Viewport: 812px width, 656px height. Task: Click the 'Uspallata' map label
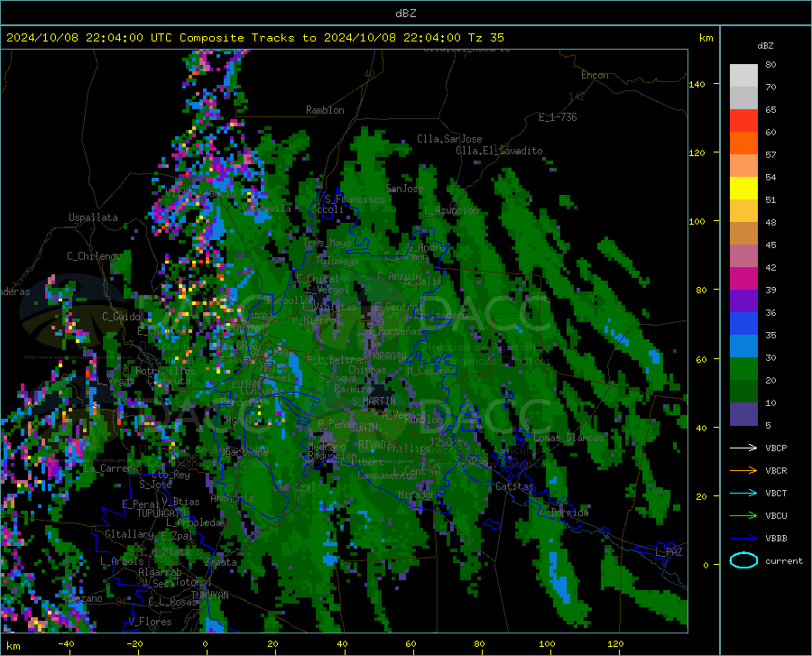[93, 217]
